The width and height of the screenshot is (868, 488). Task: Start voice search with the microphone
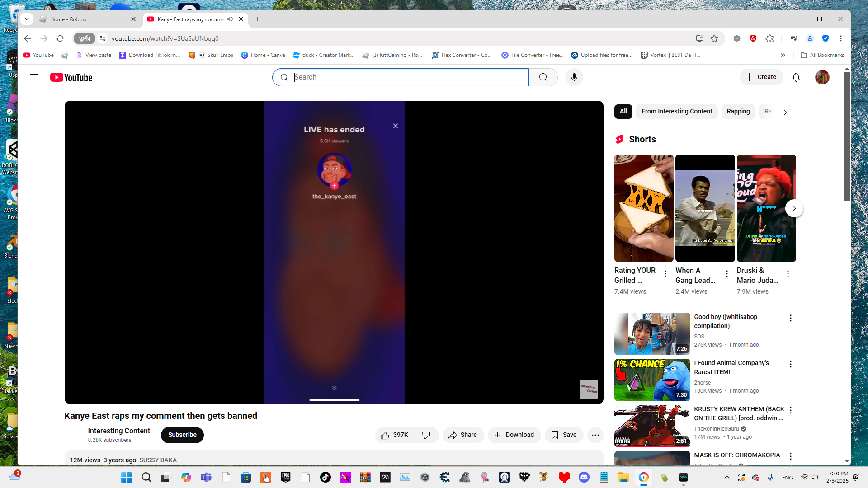[x=574, y=77]
